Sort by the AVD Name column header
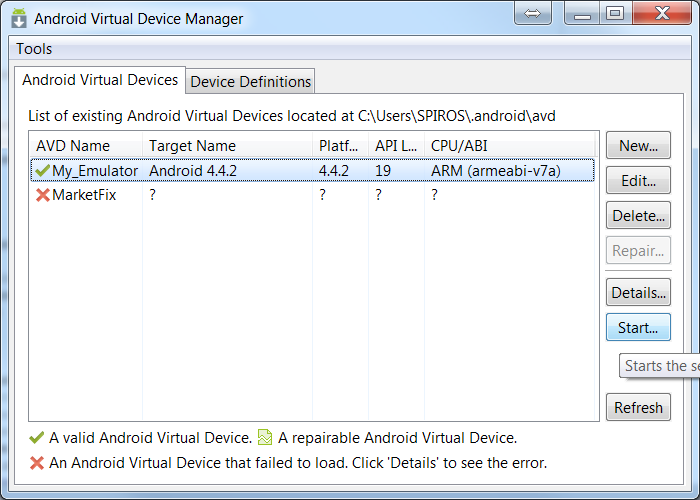700x500 pixels. click(x=86, y=146)
